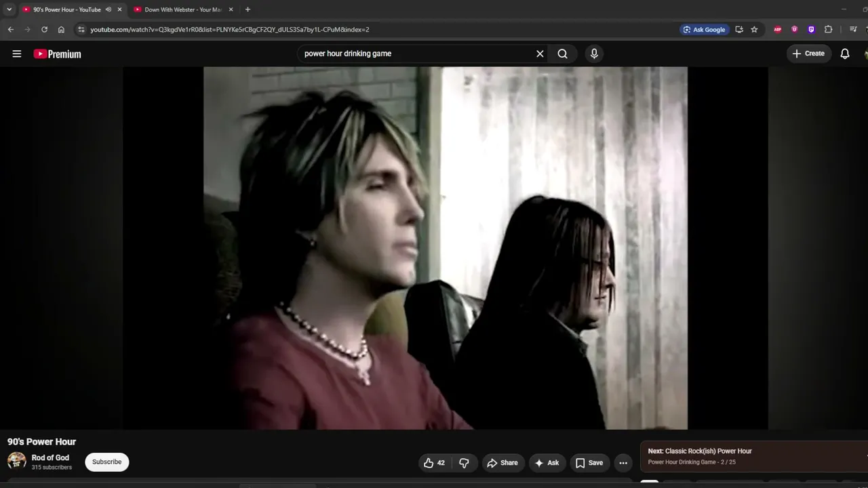The height and width of the screenshot is (488, 868).
Task: Subscribe to Rod of God channel
Action: point(106,462)
